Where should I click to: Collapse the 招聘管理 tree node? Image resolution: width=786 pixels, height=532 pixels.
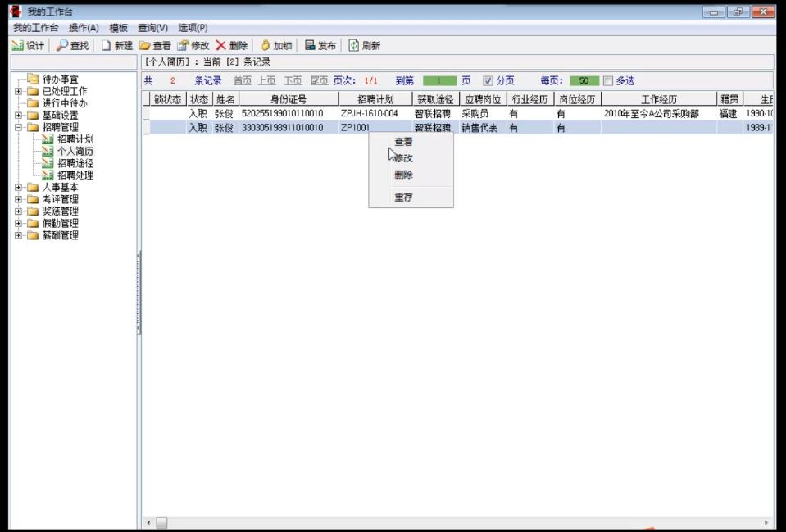(19, 127)
